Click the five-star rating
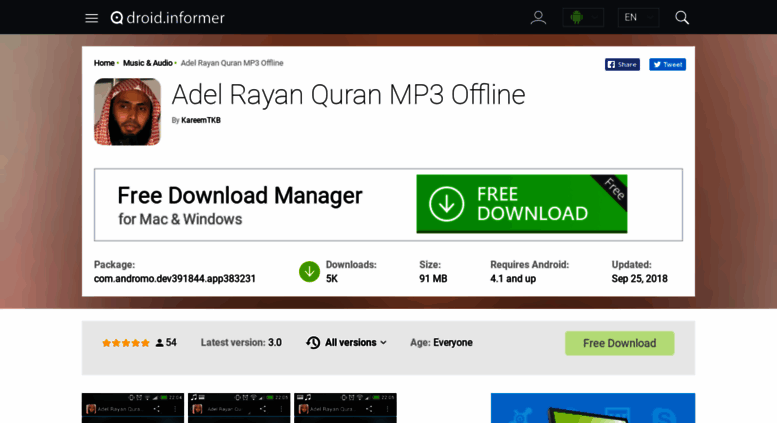777x423 pixels. click(x=125, y=343)
